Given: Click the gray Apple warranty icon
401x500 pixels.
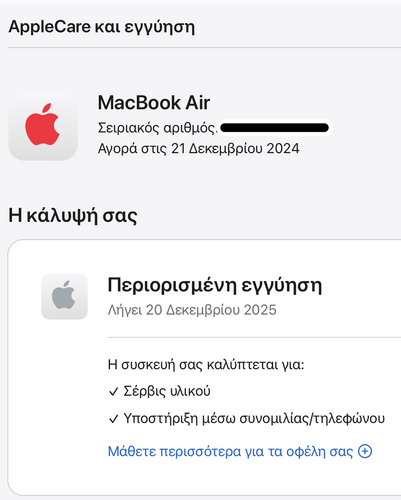Looking at the screenshot, I should pos(64,296).
